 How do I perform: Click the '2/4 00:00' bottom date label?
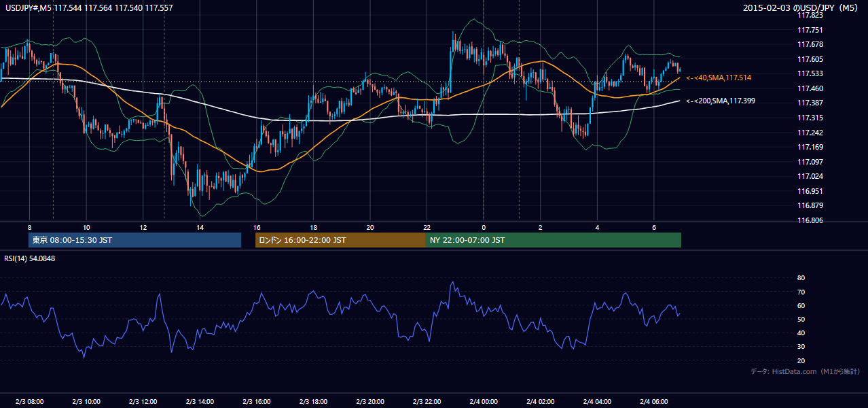click(484, 402)
